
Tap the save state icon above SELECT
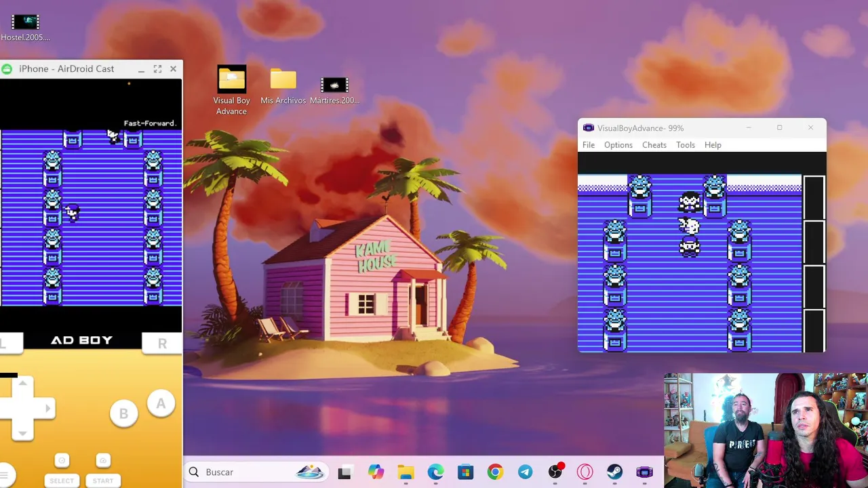(61, 461)
